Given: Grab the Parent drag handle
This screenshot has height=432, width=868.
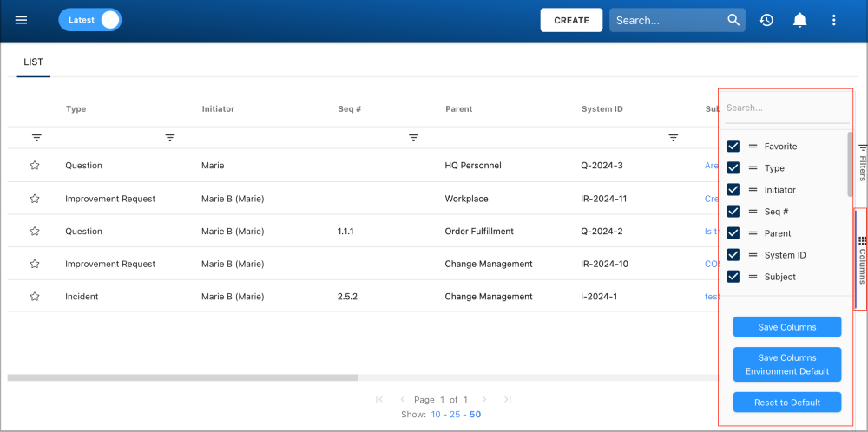Looking at the screenshot, I should [x=753, y=232].
